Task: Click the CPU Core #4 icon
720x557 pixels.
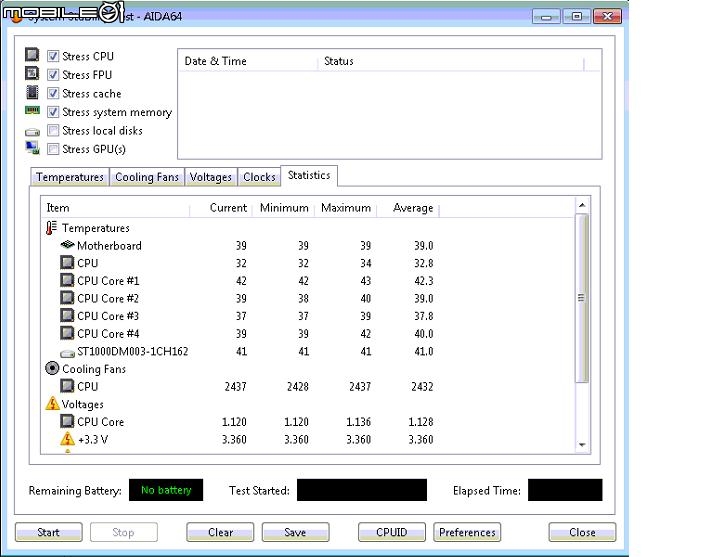Action: click(67, 333)
